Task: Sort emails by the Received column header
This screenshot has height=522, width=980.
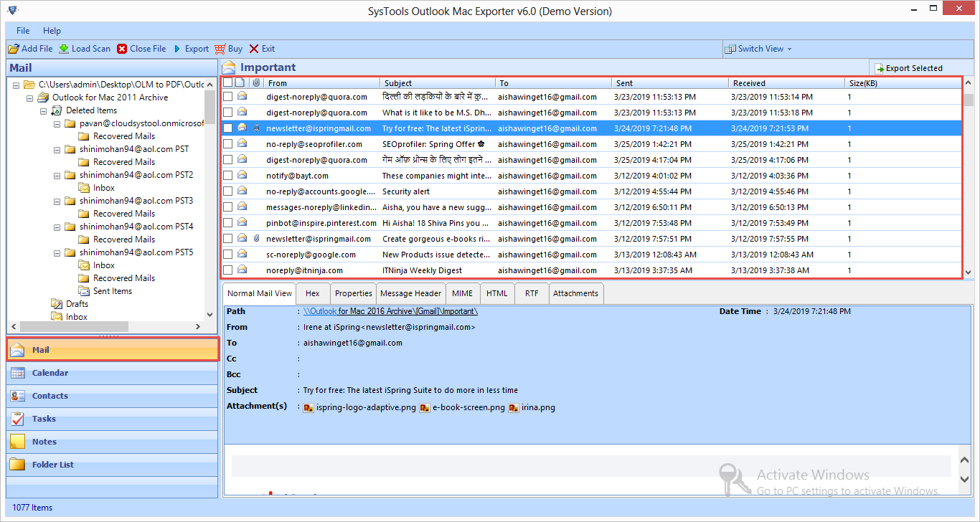Action: click(x=786, y=83)
